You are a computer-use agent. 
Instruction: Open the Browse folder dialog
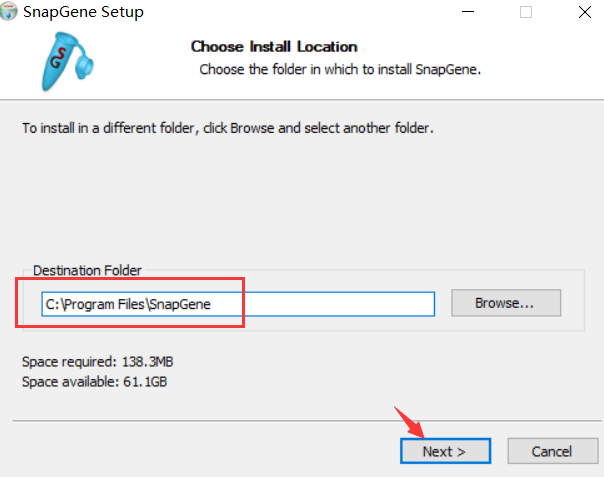click(x=505, y=303)
